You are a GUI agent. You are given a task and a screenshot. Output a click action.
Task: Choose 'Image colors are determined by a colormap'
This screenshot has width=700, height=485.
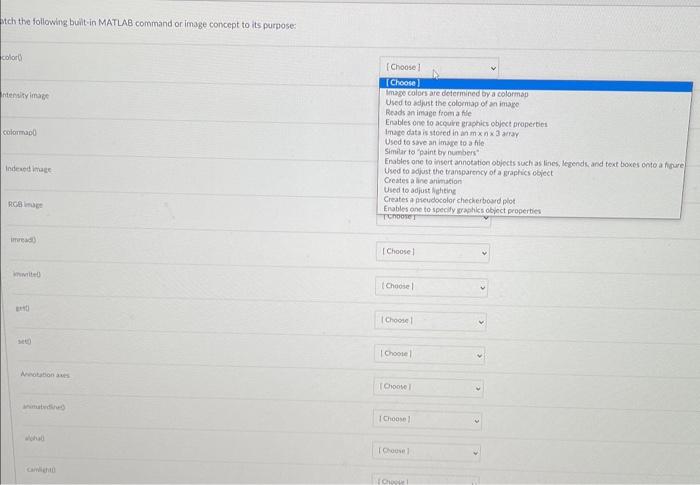pyautogui.click(x=457, y=94)
